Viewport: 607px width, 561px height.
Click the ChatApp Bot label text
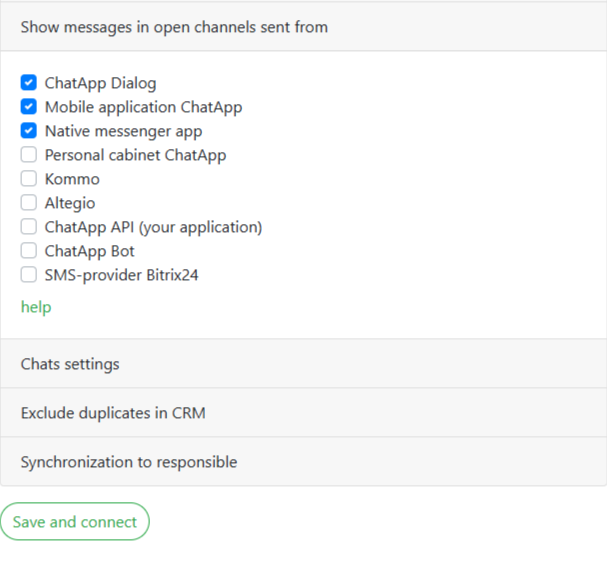click(90, 251)
